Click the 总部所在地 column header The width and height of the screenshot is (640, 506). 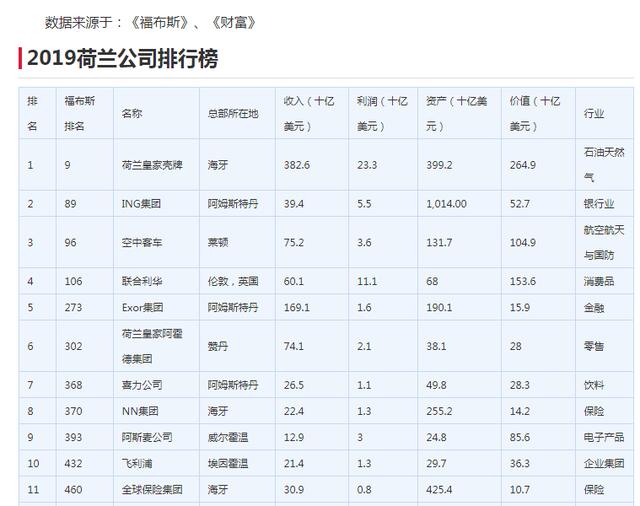[233, 113]
